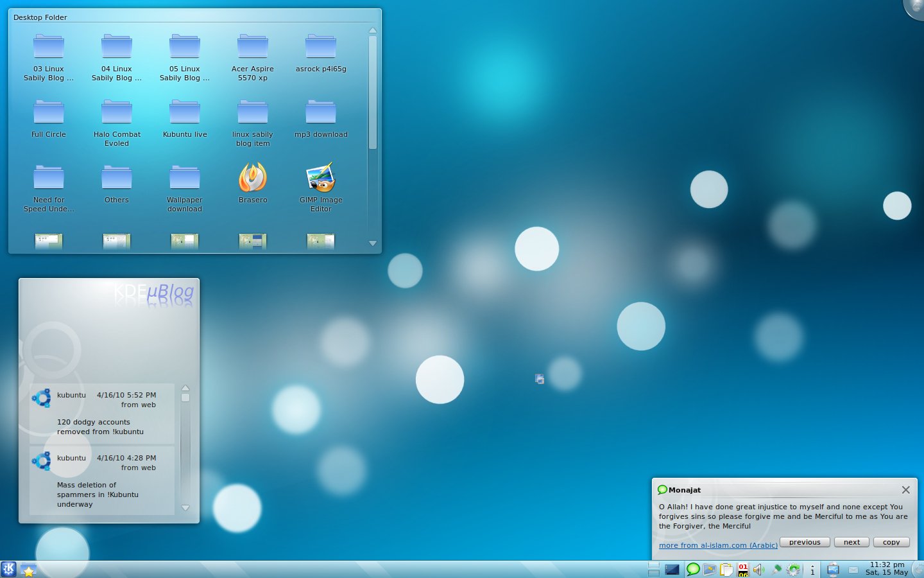The width and height of the screenshot is (924, 578).
Task: Select the kubuntu spammer deletion post
Action: 103,482
